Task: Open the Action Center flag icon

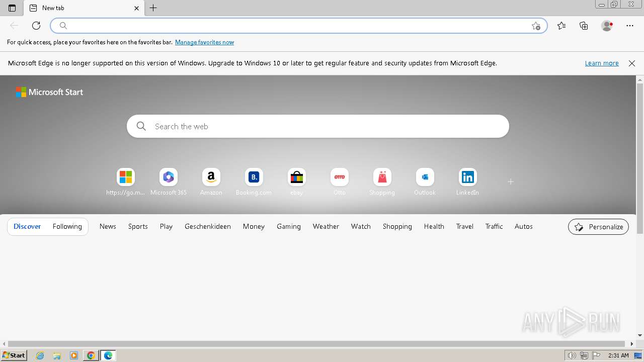Action: pos(596,355)
